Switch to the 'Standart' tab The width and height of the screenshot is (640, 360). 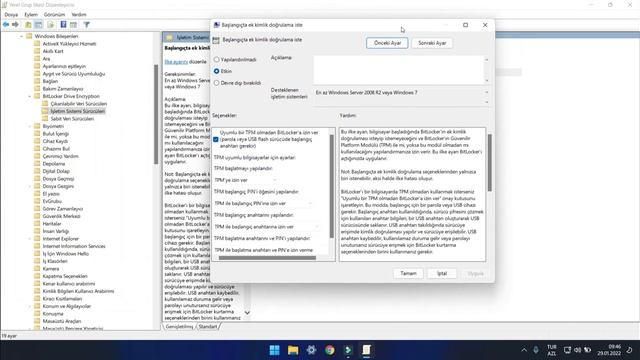(x=208, y=327)
